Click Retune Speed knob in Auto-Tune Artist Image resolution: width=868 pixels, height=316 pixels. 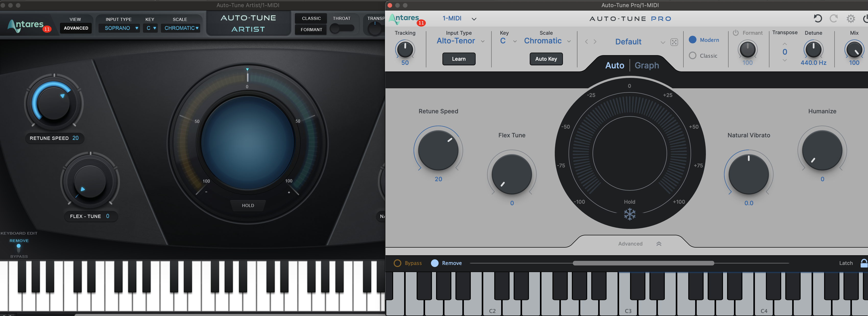coord(54,103)
